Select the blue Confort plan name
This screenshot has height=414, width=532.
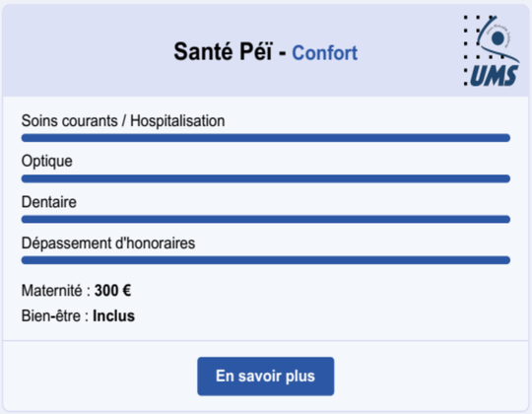pyautogui.click(x=325, y=53)
